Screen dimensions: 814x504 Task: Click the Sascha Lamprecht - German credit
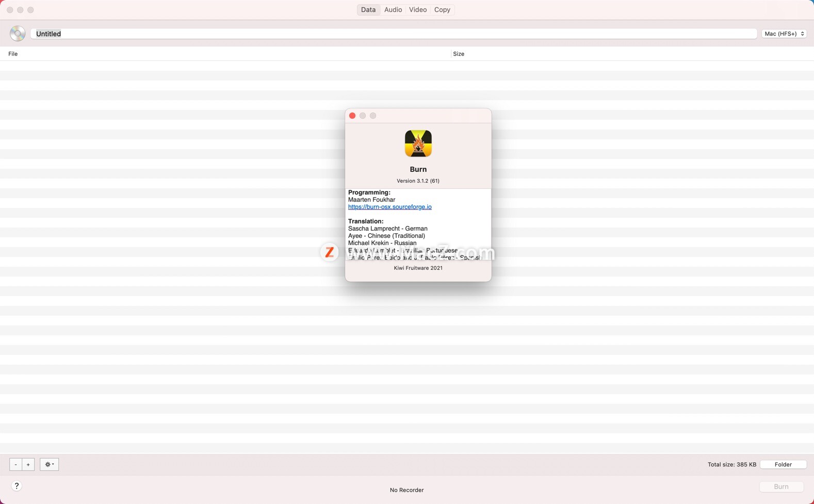click(388, 229)
